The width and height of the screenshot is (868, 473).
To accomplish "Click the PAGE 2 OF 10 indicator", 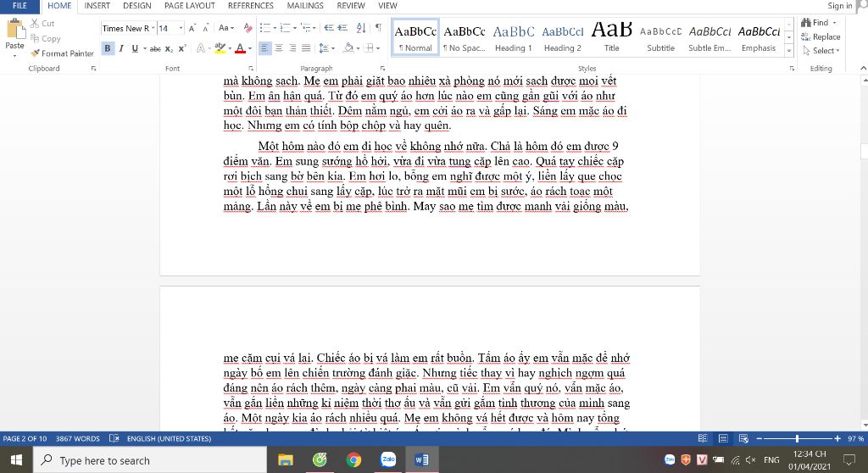I will [25, 438].
